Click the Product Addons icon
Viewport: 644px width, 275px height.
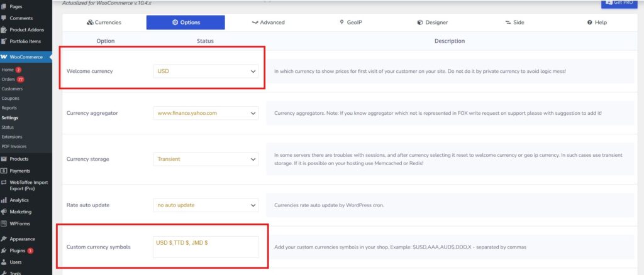pos(4,30)
